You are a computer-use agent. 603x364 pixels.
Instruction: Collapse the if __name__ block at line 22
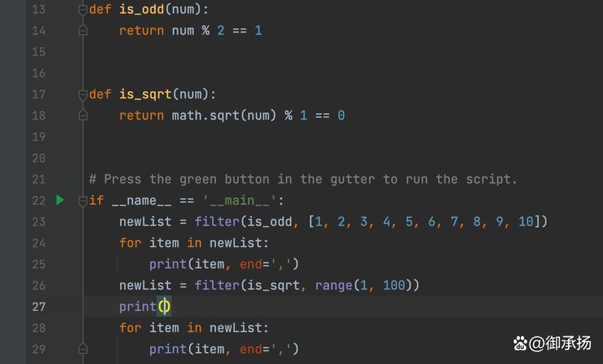coord(83,201)
